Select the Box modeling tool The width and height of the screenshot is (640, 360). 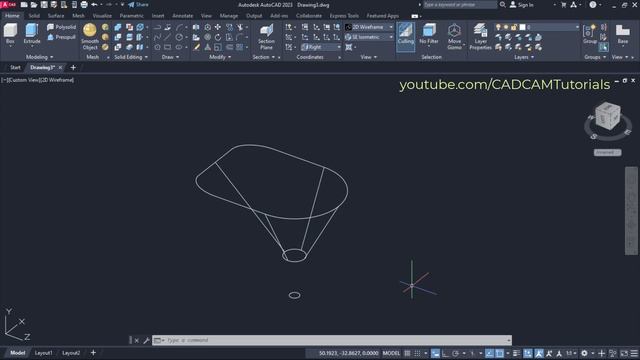pyautogui.click(x=10, y=33)
